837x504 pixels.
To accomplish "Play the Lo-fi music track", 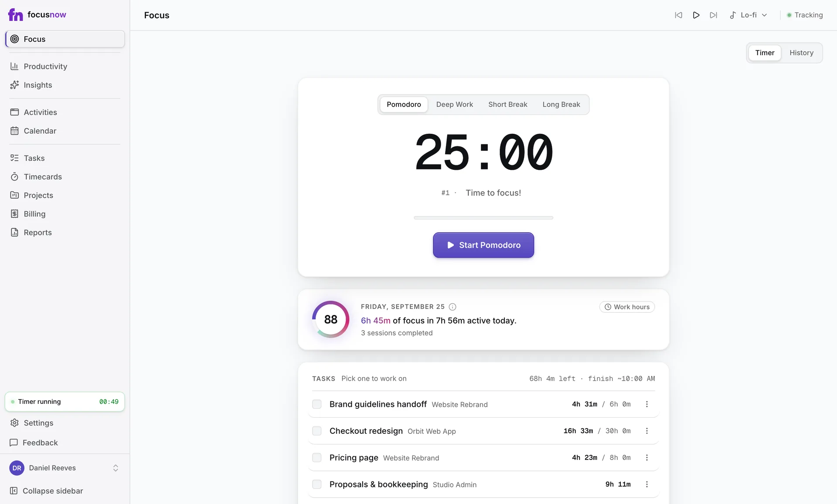I will tap(696, 15).
